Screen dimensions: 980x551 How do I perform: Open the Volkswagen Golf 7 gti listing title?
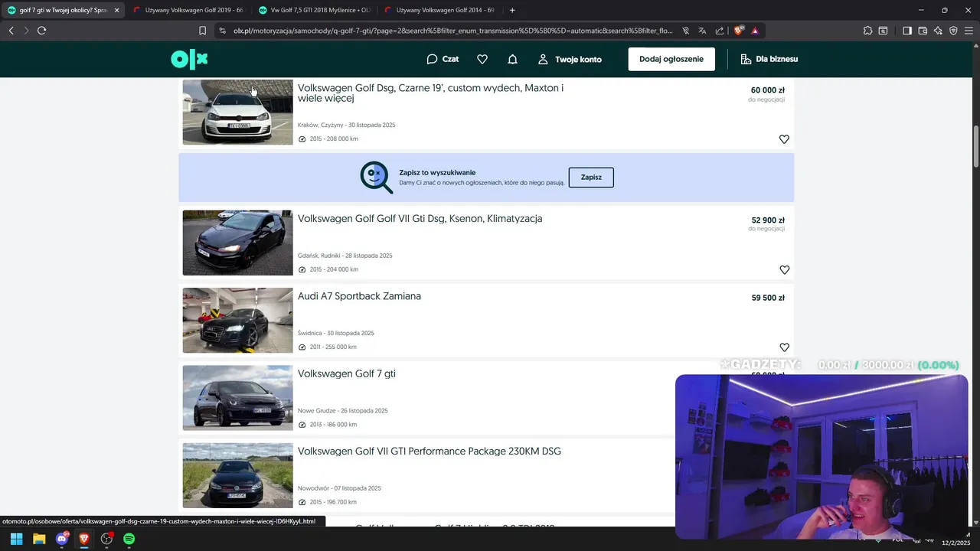coord(347,373)
